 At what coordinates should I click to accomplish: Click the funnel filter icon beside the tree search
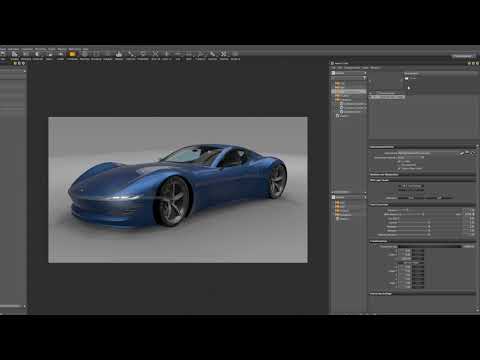click(364, 78)
